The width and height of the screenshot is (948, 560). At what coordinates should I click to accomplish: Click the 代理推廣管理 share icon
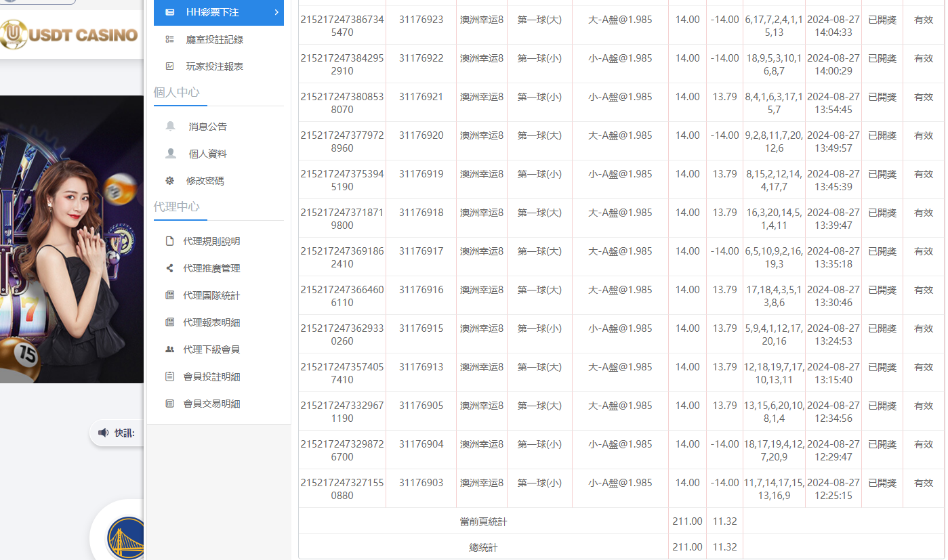171,267
